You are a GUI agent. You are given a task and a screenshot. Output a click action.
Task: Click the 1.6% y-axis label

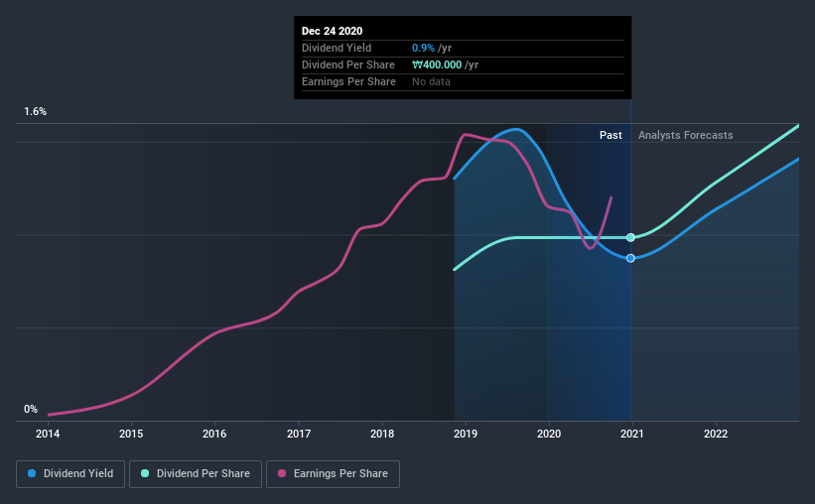(35, 111)
